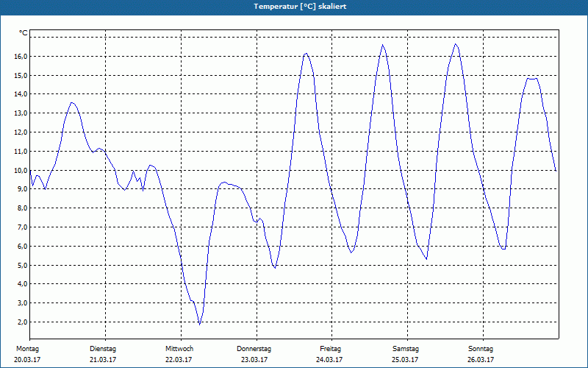Select the 12,0 axis label
588x368 pixels.
click(x=21, y=132)
